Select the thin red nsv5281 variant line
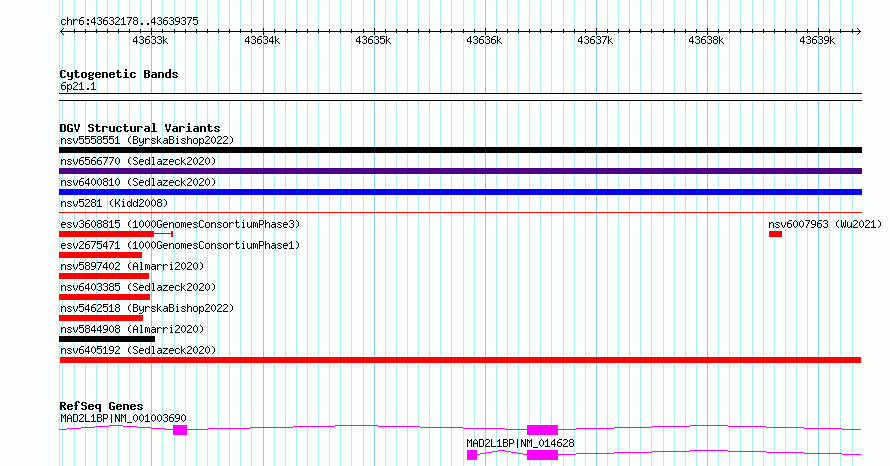The image size is (890, 466). point(460,213)
